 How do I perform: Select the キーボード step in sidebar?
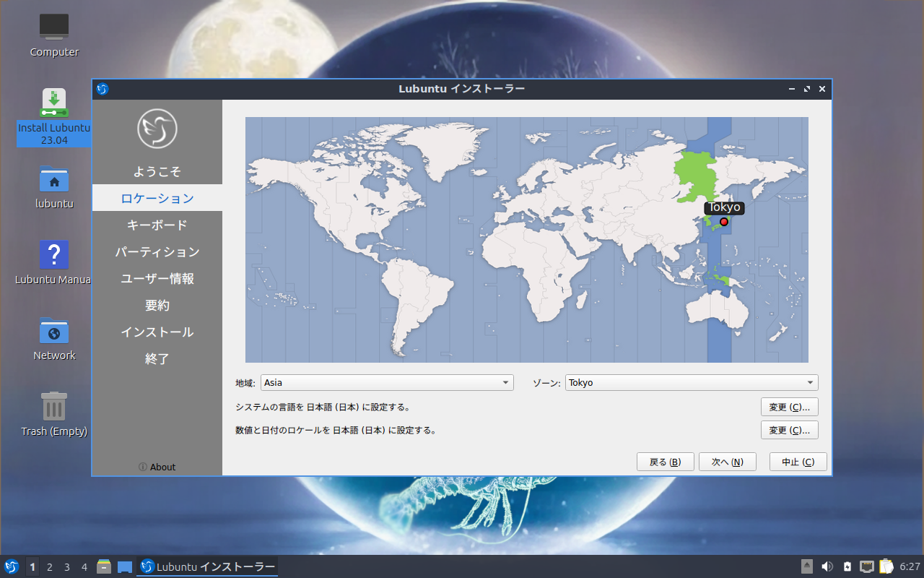pyautogui.click(x=157, y=225)
